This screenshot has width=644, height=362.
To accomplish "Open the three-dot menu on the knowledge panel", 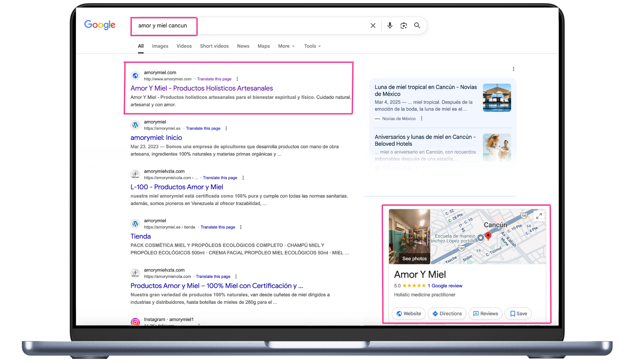I will 514,69.
